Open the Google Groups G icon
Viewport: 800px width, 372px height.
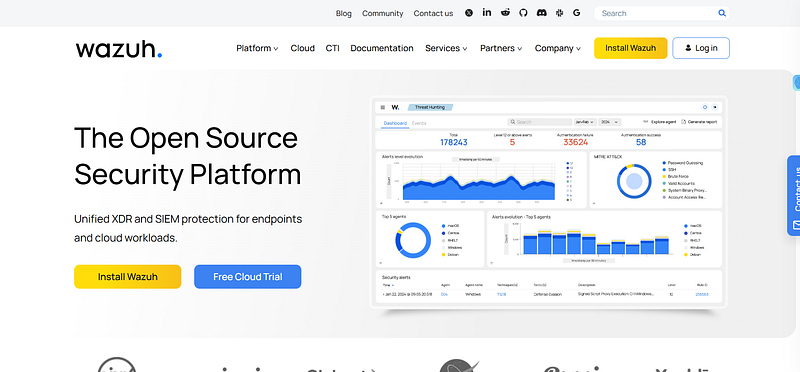(577, 13)
